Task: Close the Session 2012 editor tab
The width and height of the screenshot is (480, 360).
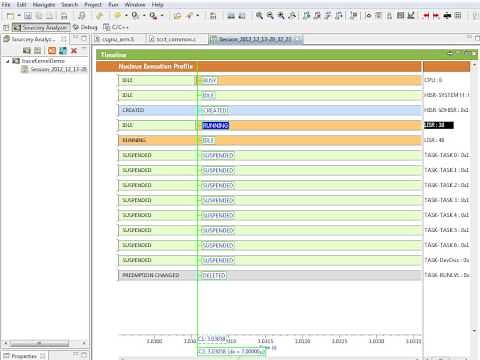Action: tap(299, 39)
